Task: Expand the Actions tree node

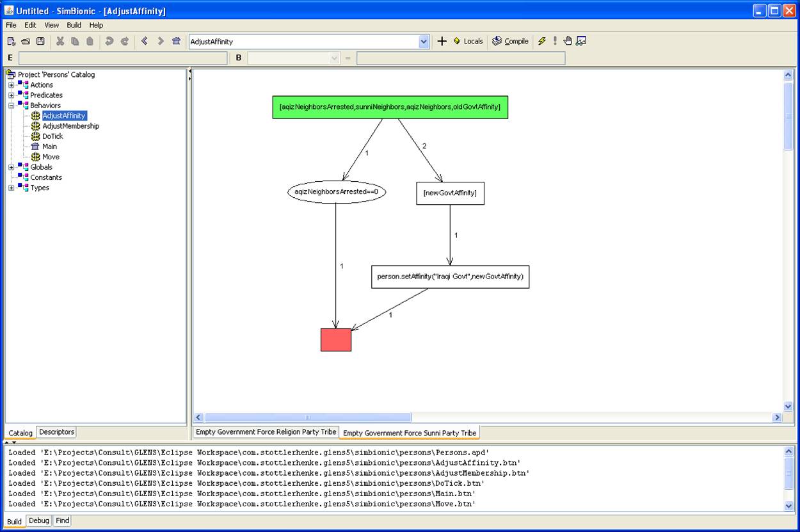Action: pos(11,85)
